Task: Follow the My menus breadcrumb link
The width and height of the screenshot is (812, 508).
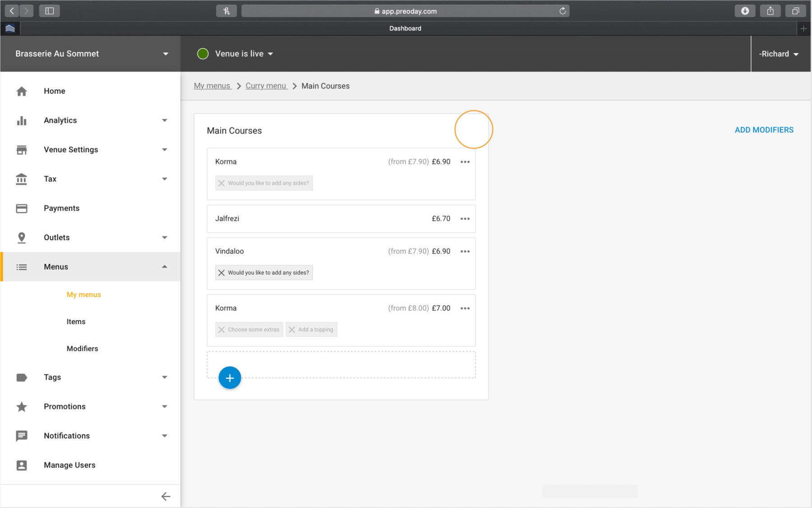Action: [212, 86]
